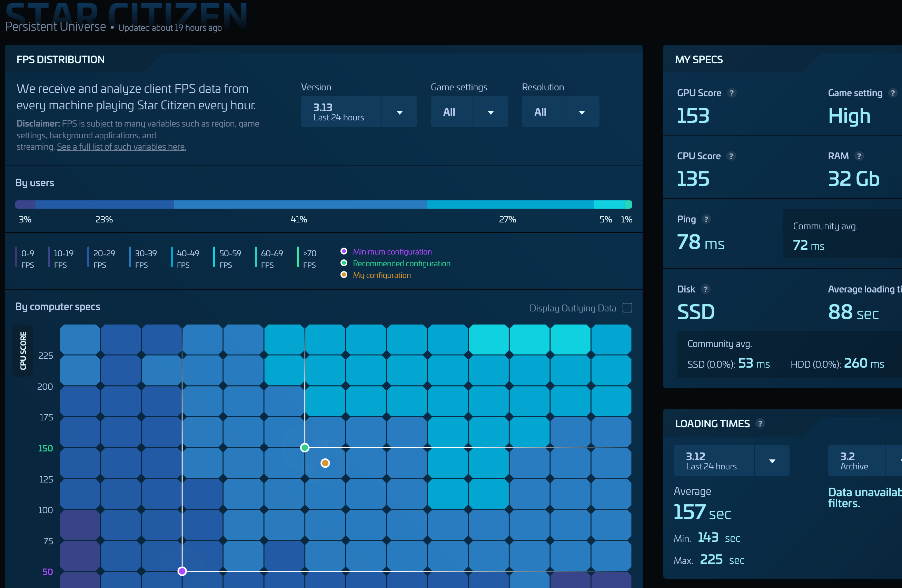Click the MY SPECS panel heading

click(x=699, y=59)
